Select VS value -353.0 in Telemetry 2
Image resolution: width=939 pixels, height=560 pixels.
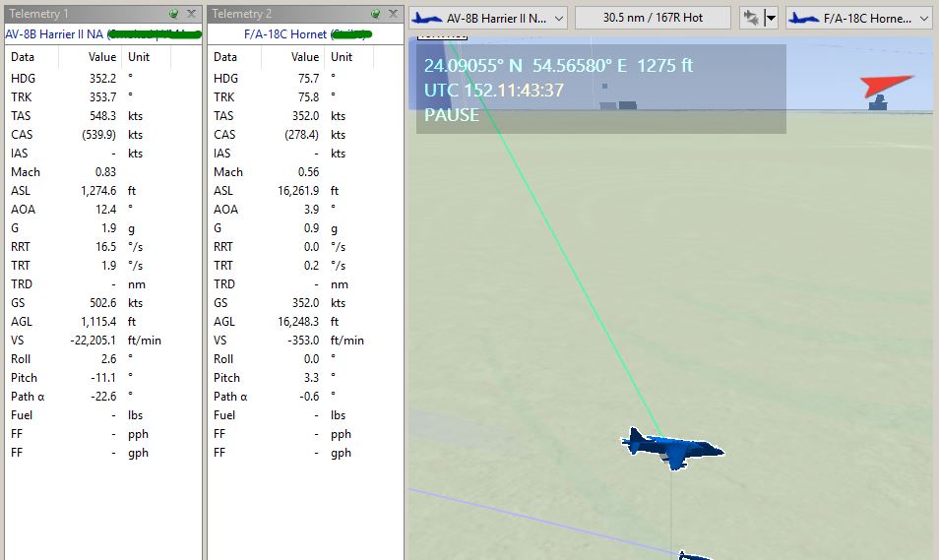[303, 341]
